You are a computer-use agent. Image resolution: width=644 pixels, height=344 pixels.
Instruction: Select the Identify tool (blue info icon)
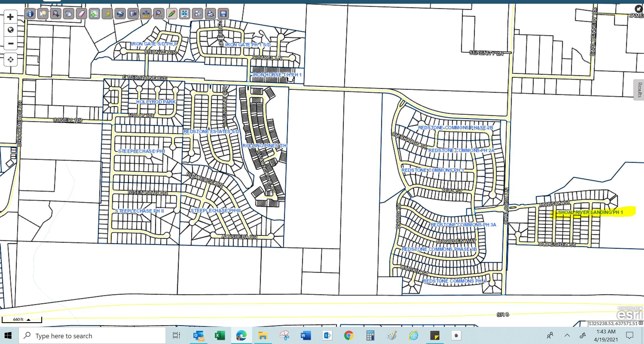(x=30, y=13)
